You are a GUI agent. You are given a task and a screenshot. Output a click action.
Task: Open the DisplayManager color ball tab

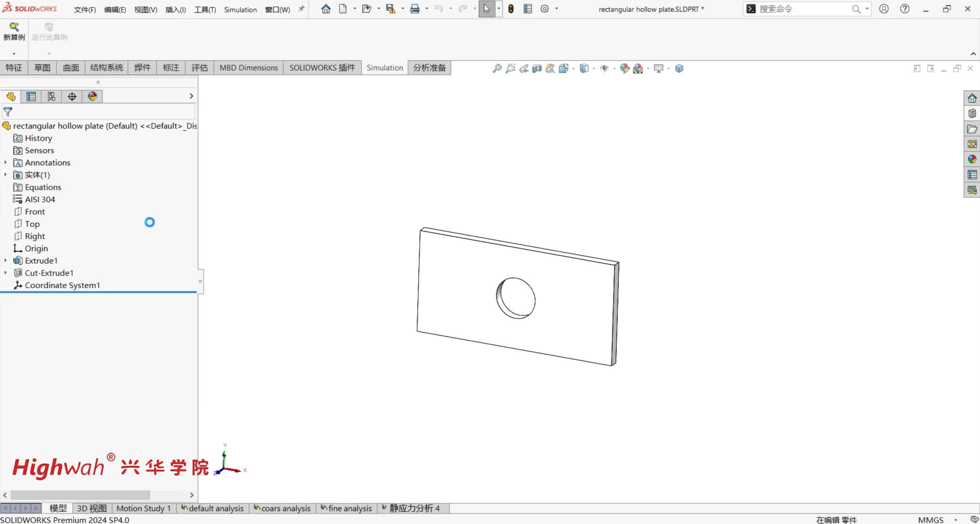[92, 96]
